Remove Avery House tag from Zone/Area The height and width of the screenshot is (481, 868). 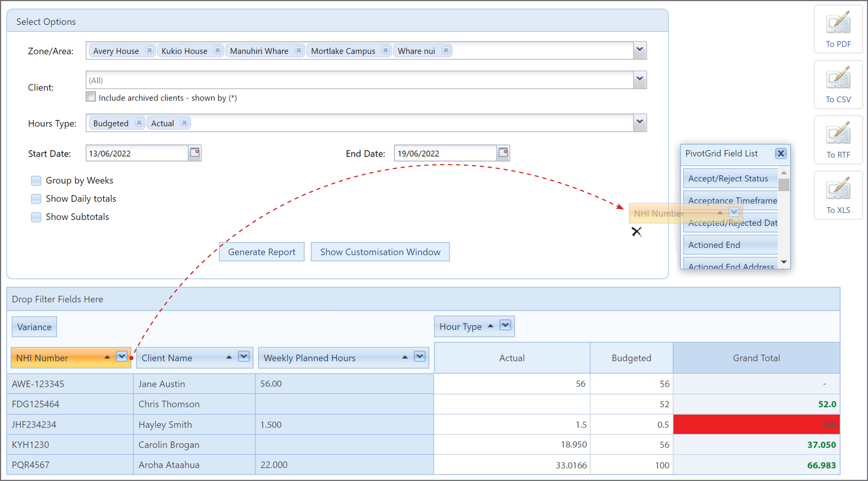[149, 50]
